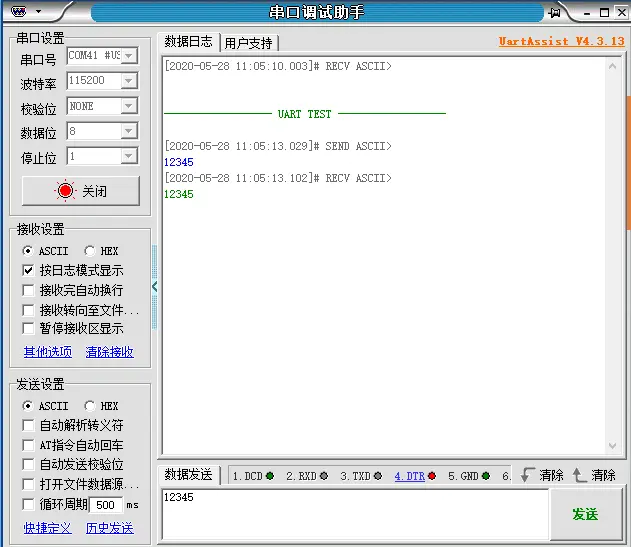Image resolution: width=631 pixels, height=547 pixels.
Task: Open the app logo menu in title bar
Action: pyautogui.click(x=19, y=11)
